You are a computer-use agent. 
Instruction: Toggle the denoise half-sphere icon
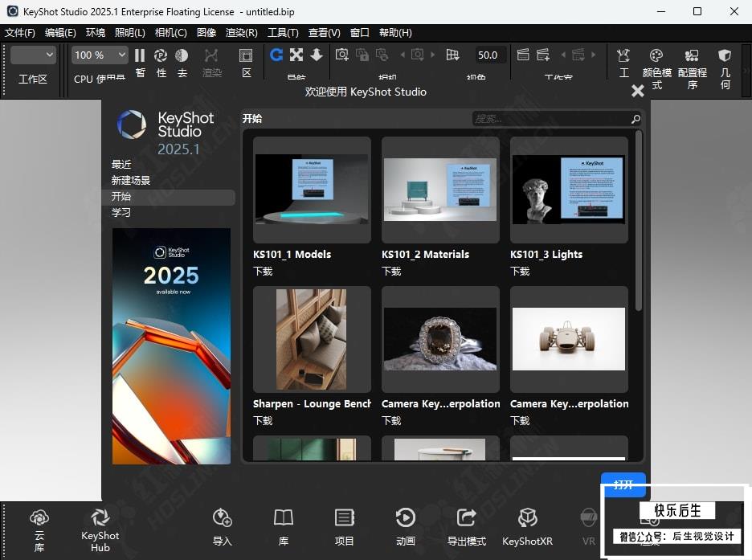pyautogui.click(x=182, y=55)
